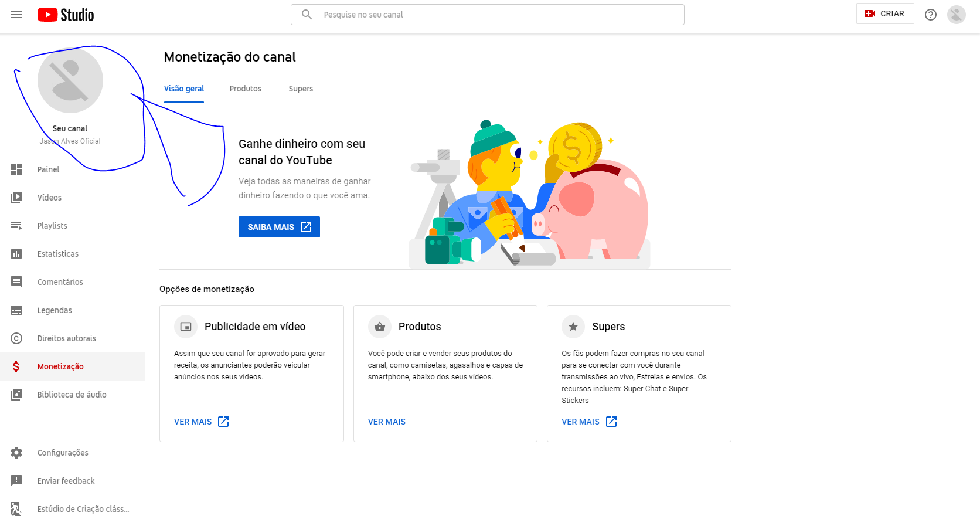Open Enviar feedback

73,481
